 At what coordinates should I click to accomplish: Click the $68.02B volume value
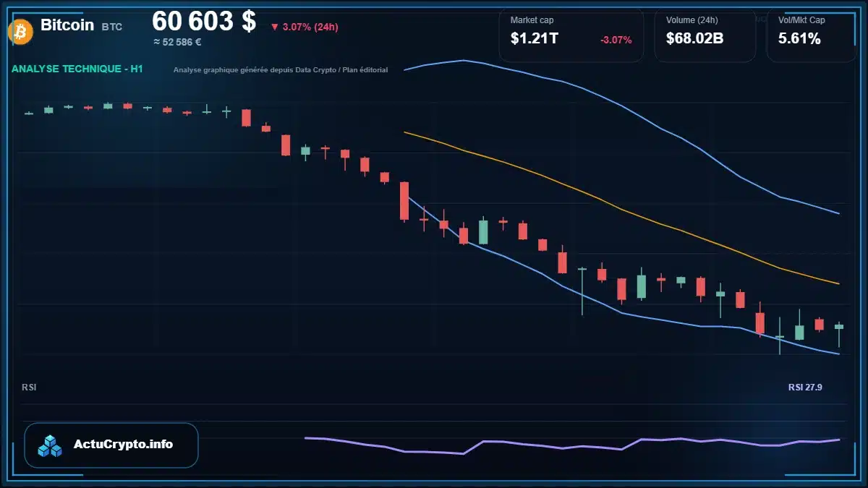[694, 39]
